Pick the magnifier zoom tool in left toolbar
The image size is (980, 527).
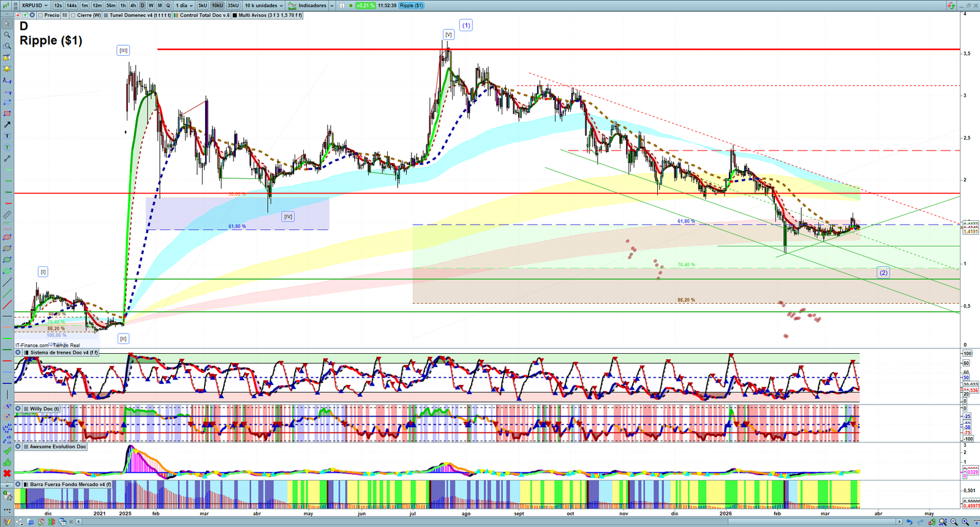coord(7,35)
